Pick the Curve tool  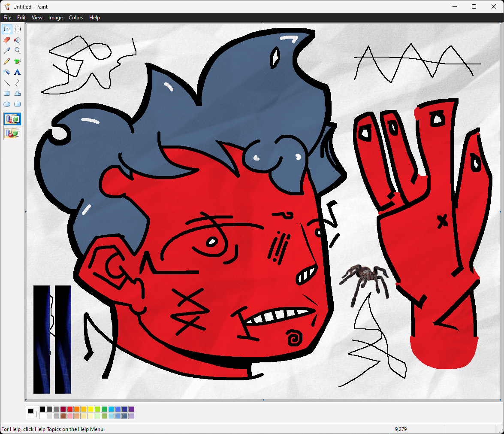tap(18, 83)
